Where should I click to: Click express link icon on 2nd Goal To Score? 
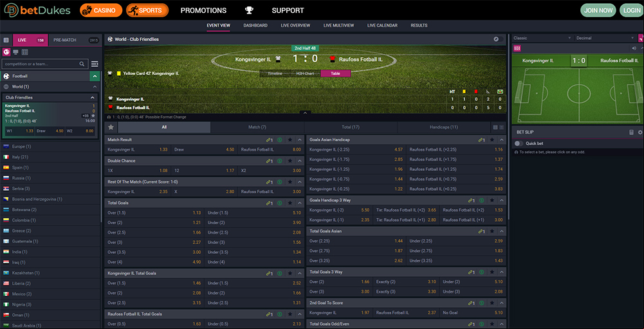pos(472,303)
